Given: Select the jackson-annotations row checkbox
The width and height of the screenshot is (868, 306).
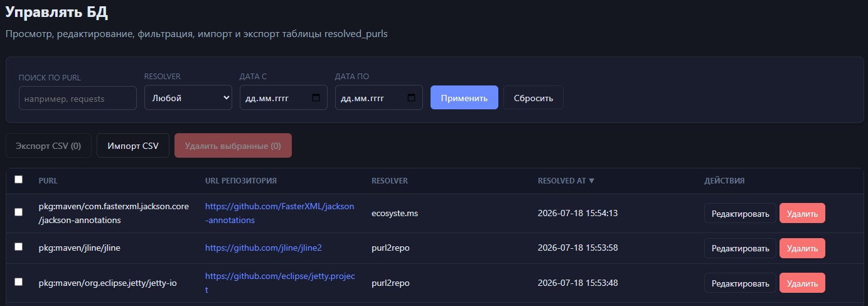Looking at the screenshot, I should coord(18,212).
